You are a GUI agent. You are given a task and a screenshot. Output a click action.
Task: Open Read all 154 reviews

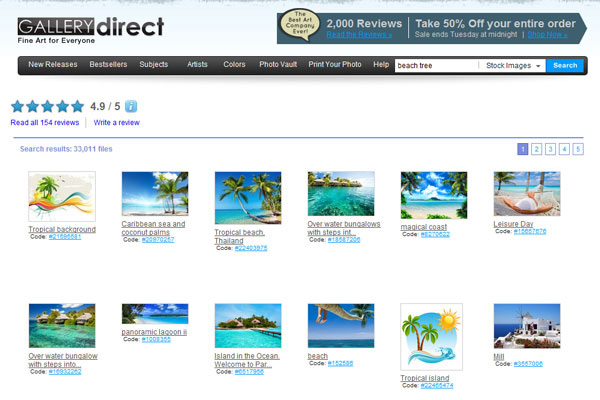point(45,122)
